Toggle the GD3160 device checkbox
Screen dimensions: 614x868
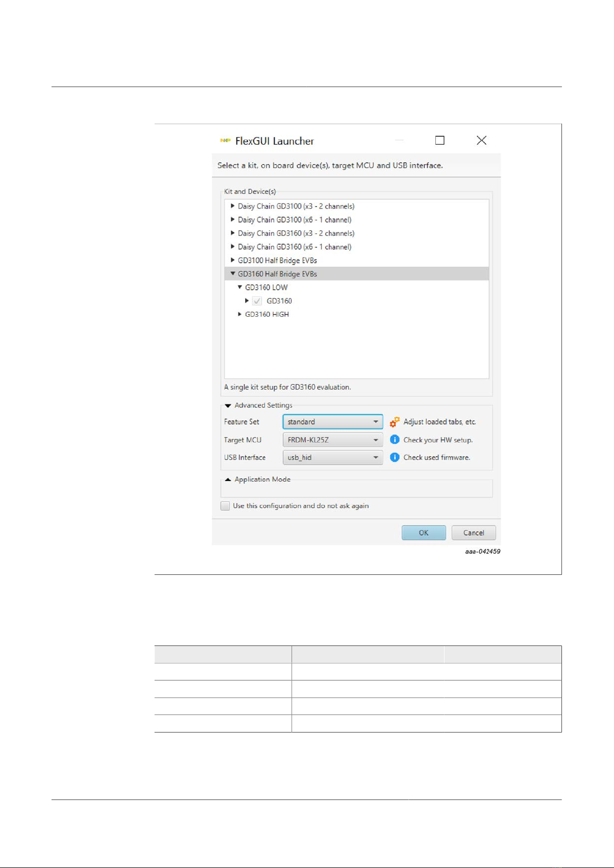(x=257, y=301)
